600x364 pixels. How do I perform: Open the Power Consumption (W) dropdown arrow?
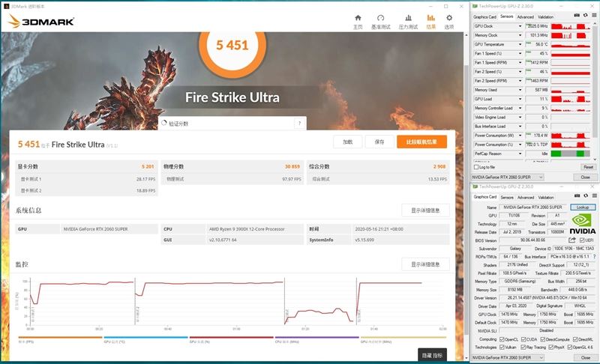point(520,136)
